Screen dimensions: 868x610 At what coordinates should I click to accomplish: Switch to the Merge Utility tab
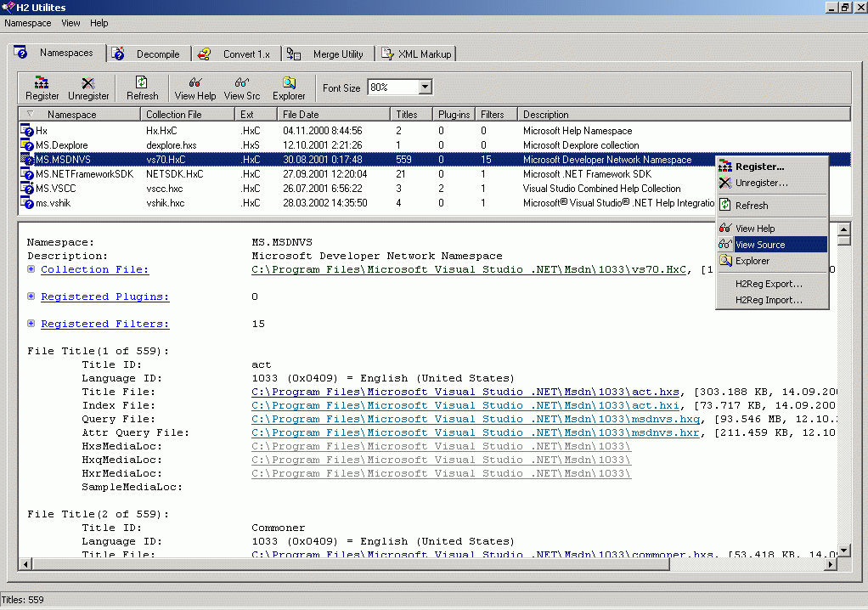coord(329,54)
